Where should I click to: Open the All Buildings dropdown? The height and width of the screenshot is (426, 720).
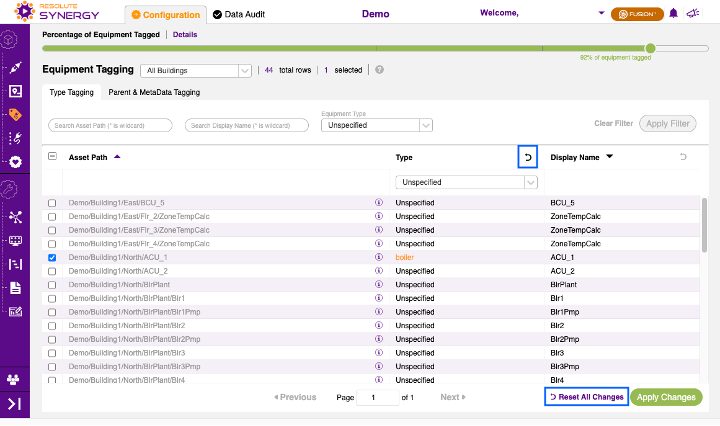[x=196, y=71]
